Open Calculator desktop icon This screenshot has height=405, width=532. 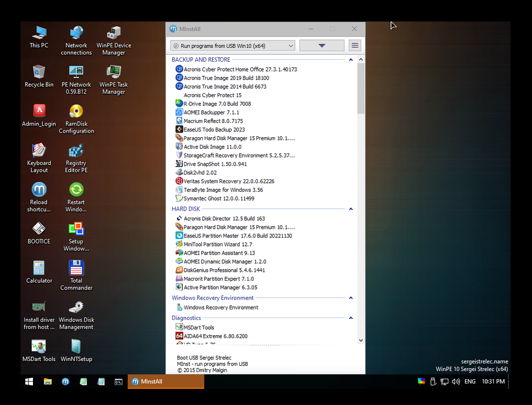(39, 272)
